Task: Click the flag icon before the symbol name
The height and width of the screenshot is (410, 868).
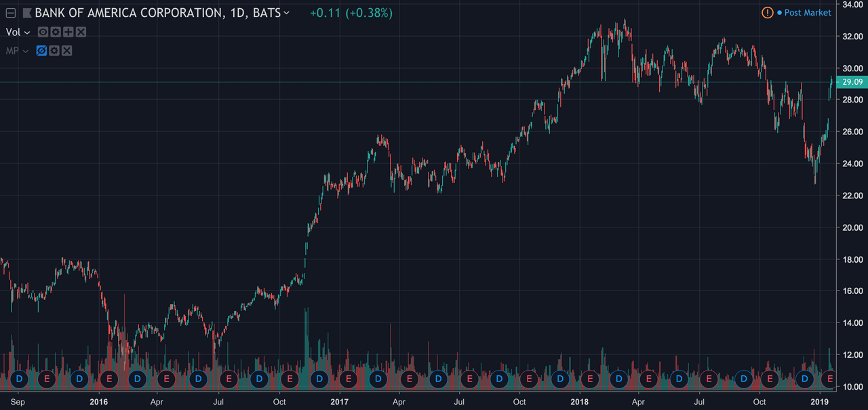Action: 26,12
